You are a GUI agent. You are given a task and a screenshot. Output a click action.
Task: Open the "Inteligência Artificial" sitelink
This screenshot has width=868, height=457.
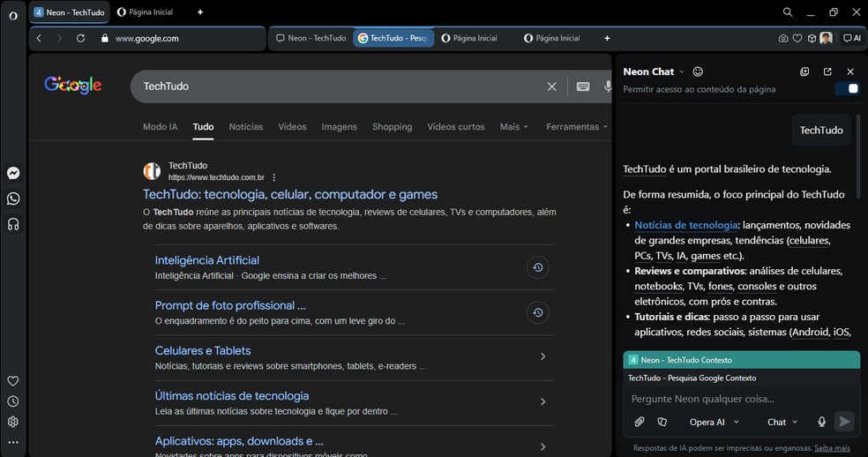point(206,260)
